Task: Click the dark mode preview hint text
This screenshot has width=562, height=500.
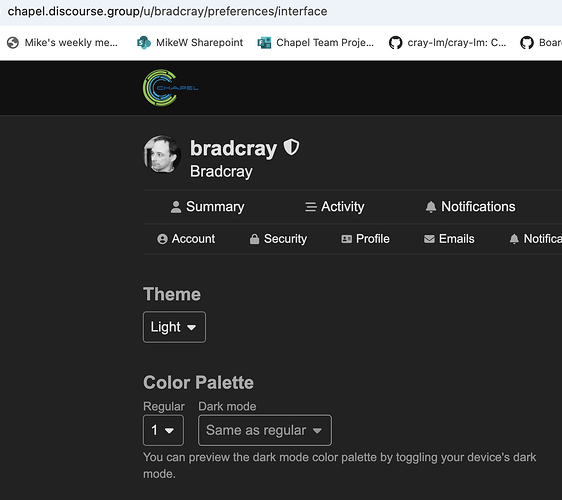Action: pos(339,465)
